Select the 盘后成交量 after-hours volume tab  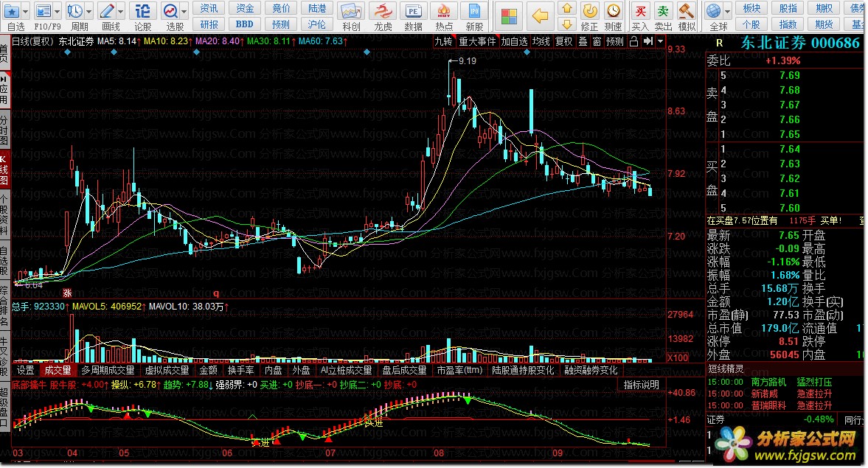[404, 370]
